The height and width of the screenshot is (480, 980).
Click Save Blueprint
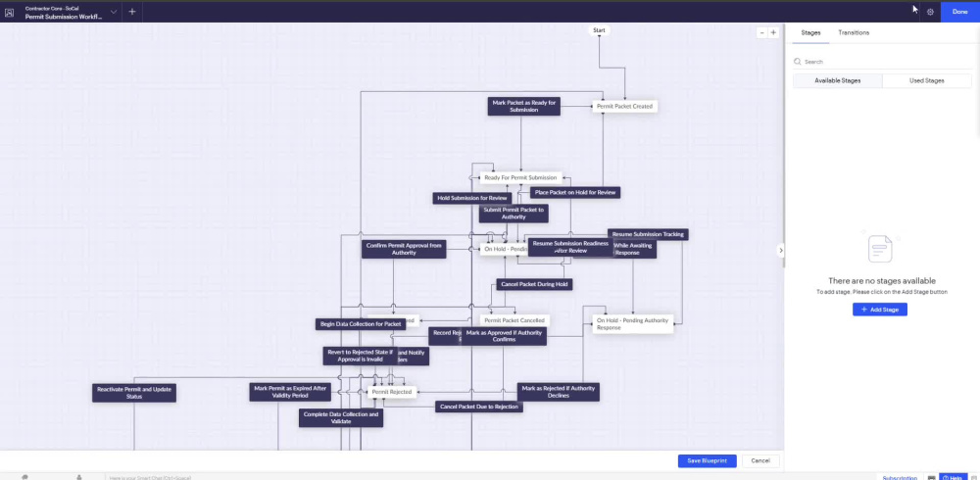coord(707,460)
